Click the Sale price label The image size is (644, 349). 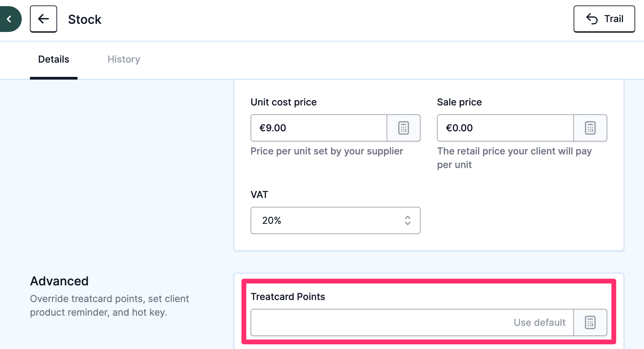coord(459,102)
